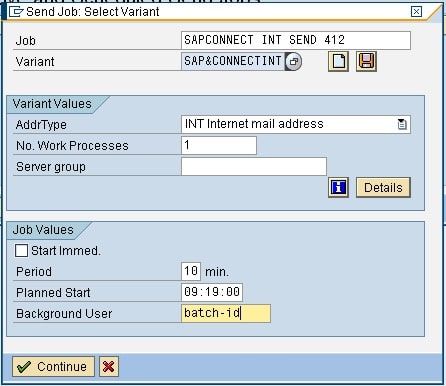Select the Variant SAP&CONNECTINT field
Viewport: 446px width, 386px height.
pos(233,61)
